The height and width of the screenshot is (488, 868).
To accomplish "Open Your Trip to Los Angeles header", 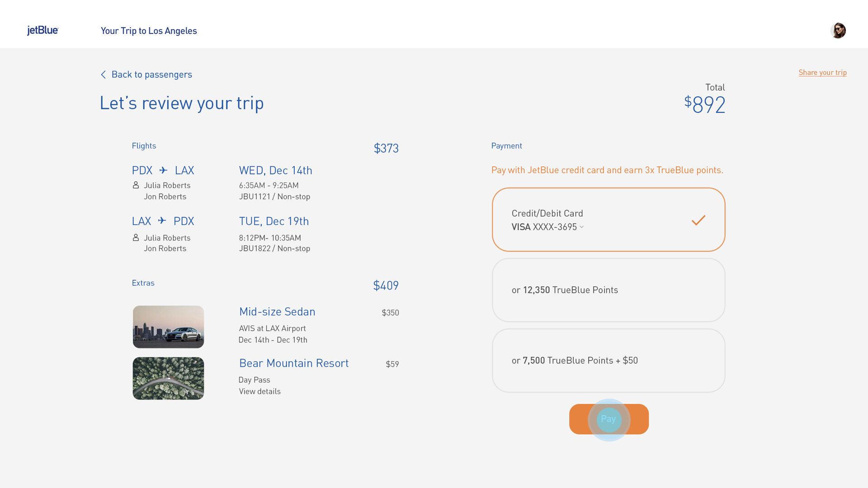I will [149, 31].
